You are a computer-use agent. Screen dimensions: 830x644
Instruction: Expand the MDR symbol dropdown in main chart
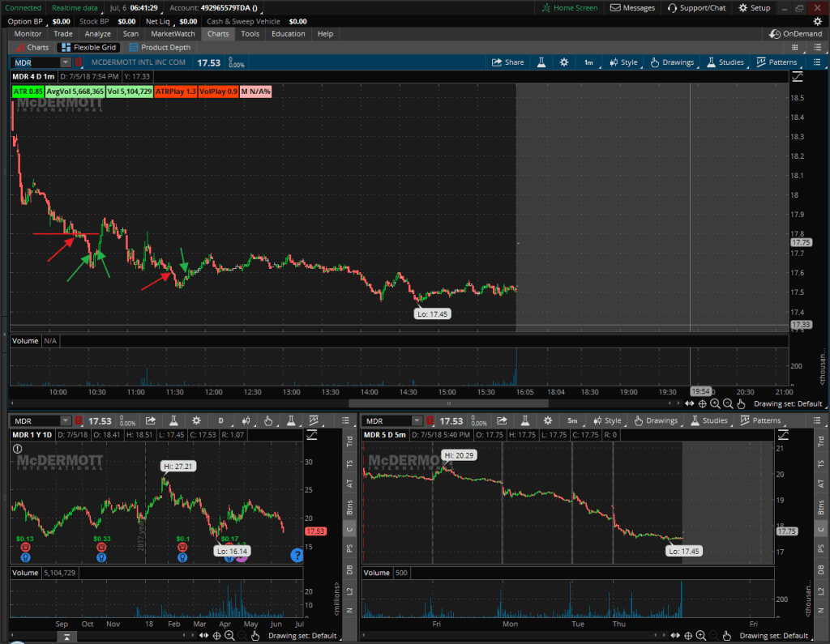(x=64, y=62)
